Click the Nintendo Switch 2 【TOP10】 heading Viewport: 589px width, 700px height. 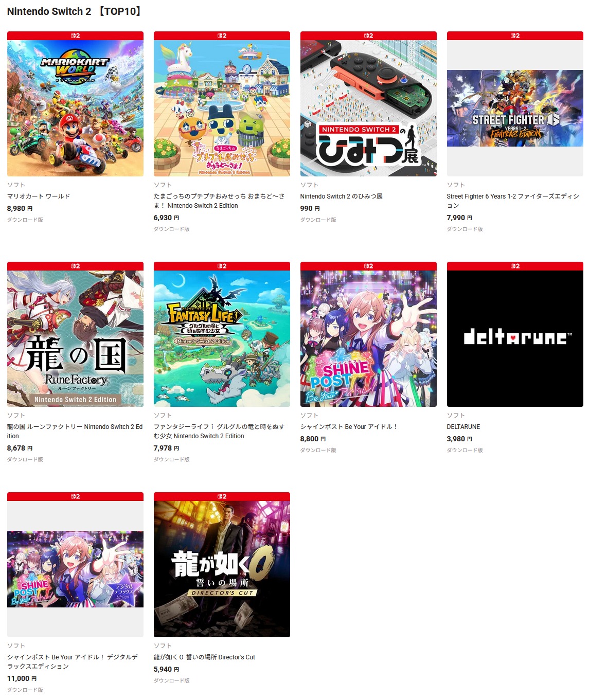pos(75,11)
